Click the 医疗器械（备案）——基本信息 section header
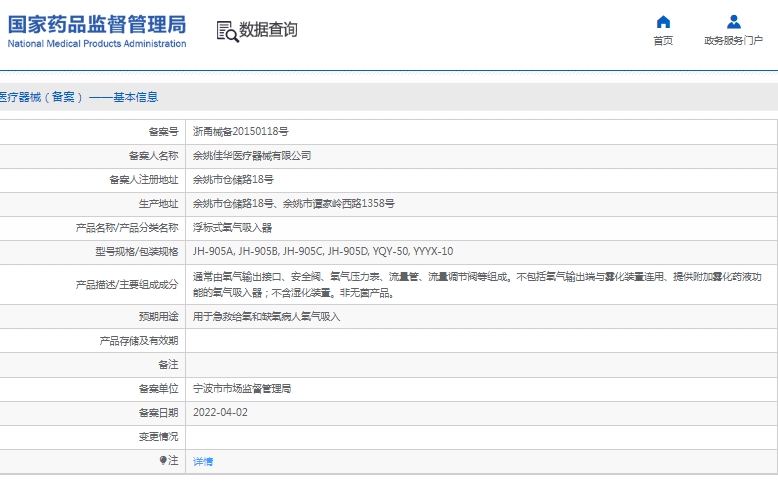The height and width of the screenshot is (481, 778). coord(79,97)
